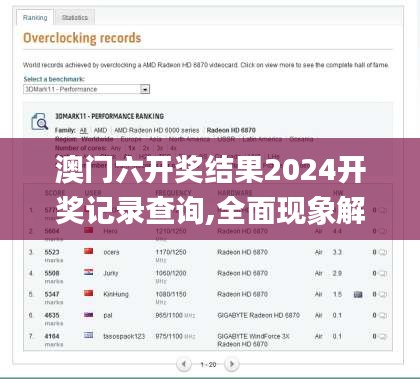Click the 3.3 HW points value
The width and height of the screenshot is (420, 379).
click(x=337, y=252)
